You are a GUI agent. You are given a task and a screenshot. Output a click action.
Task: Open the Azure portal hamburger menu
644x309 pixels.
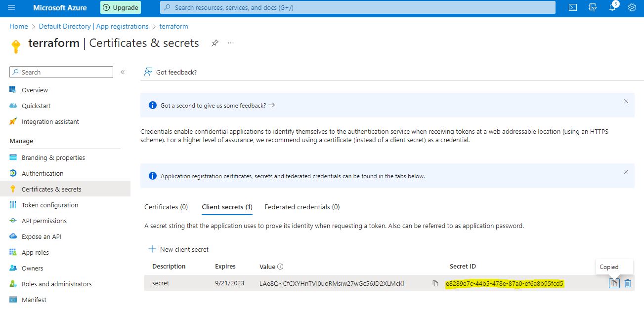12,7
